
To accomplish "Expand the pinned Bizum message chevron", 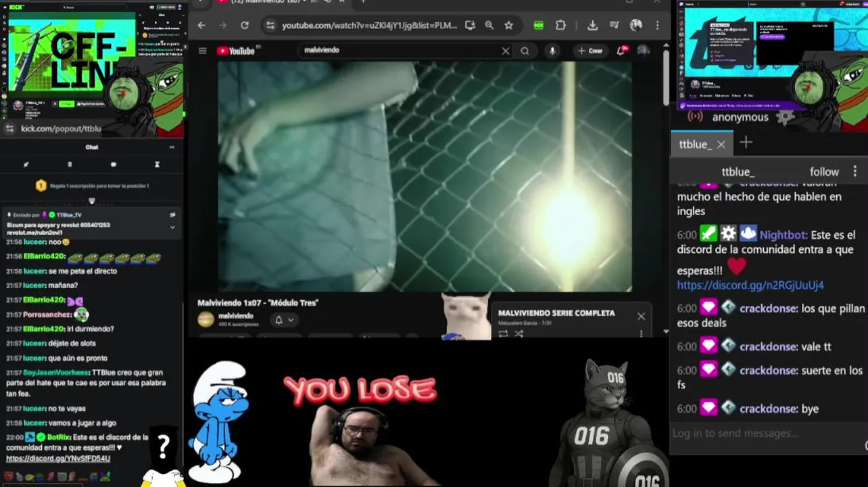I will tap(172, 227).
